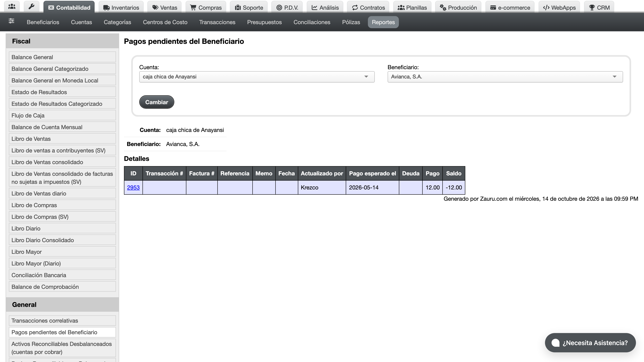Expand the Beneficiario dropdown
This screenshot has width=644, height=362.
(x=505, y=77)
